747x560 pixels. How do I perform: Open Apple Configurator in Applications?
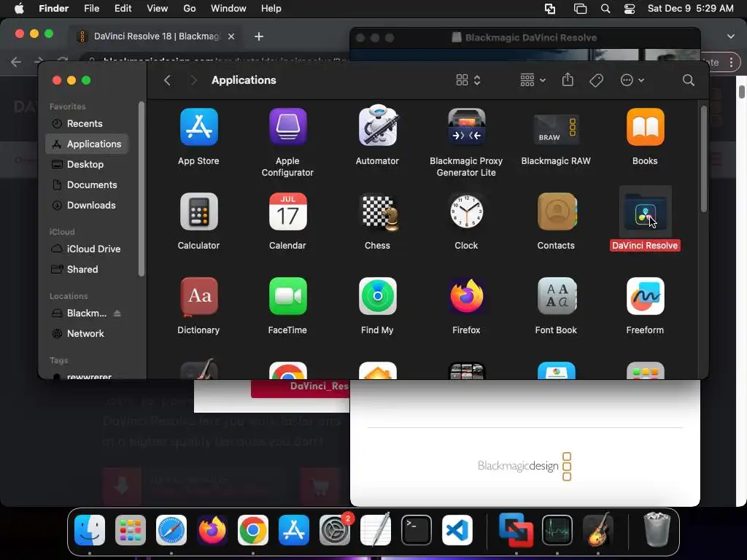tap(287, 127)
